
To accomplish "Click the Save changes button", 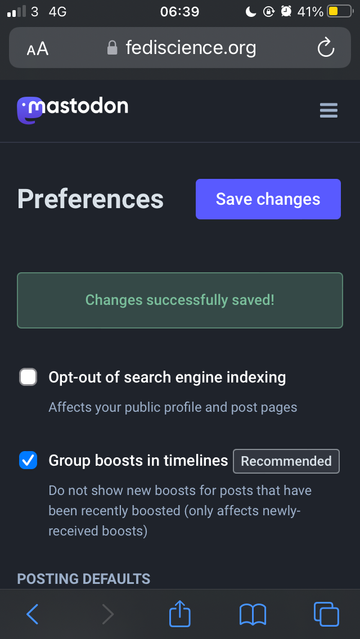I will click(268, 199).
